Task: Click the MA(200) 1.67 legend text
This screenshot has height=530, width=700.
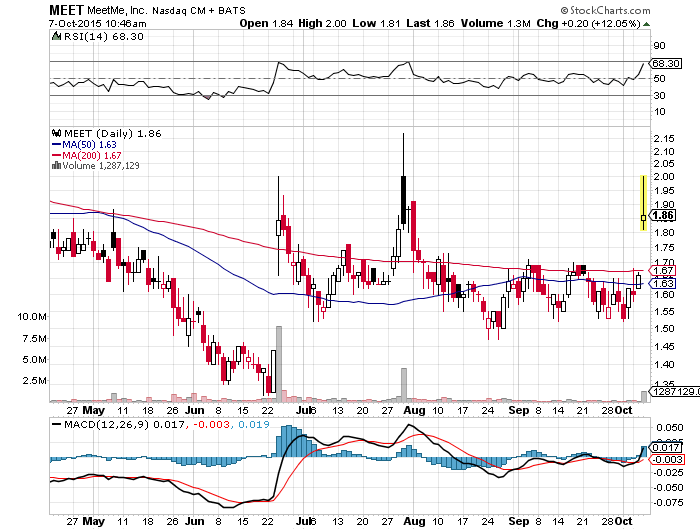Action: pos(92,155)
